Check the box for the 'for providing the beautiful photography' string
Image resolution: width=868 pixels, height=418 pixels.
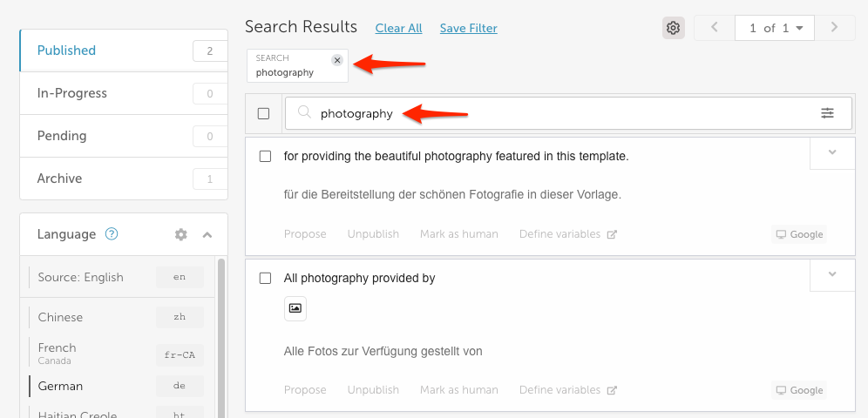click(265, 157)
